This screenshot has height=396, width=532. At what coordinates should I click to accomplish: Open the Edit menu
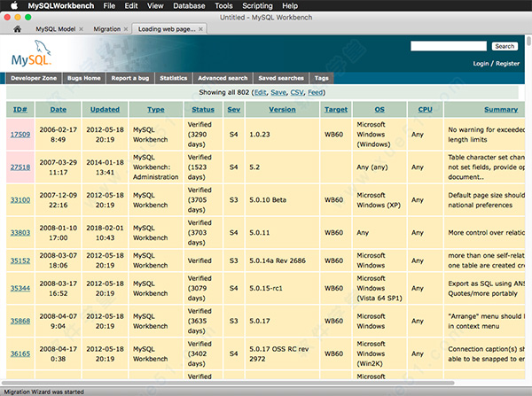[131, 6]
